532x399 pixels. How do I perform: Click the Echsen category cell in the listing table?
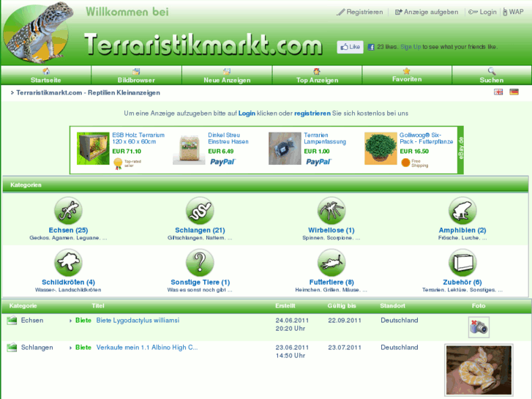pos(32,320)
